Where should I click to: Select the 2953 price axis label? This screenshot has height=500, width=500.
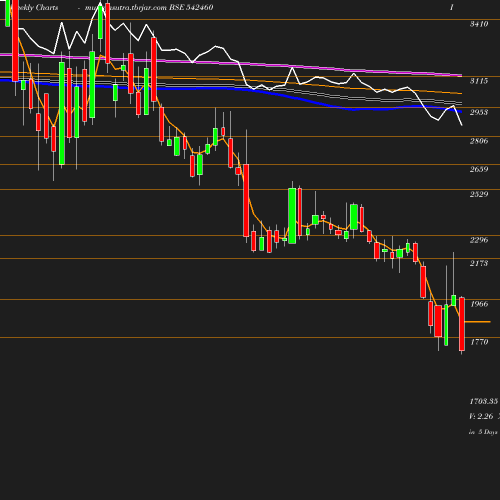pos(479,112)
